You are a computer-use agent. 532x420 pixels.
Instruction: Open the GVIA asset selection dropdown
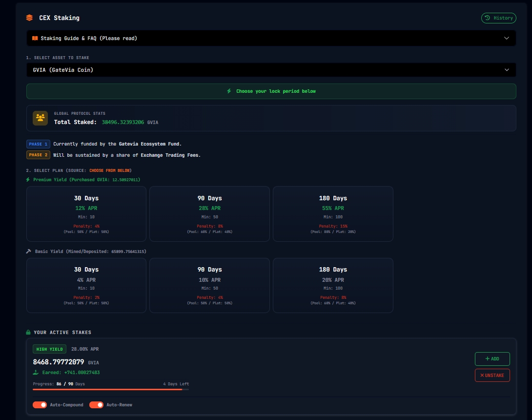(x=271, y=70)
